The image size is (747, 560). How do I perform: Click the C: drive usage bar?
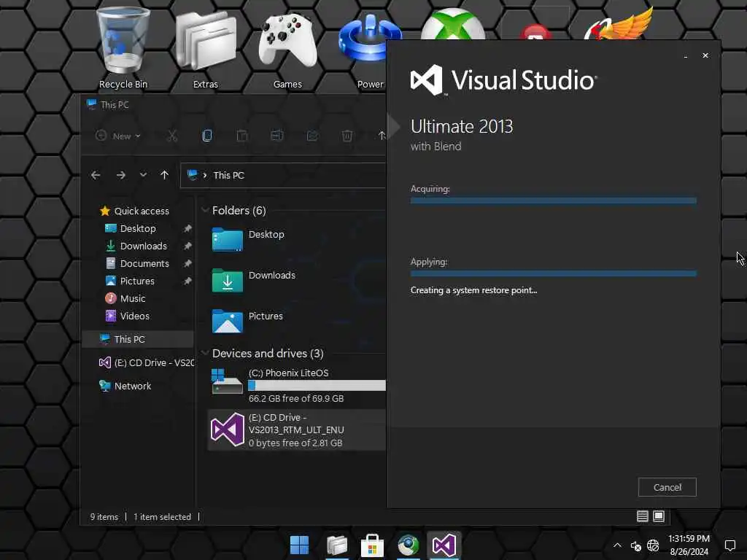pyautogui.click(x=317, y=385)
